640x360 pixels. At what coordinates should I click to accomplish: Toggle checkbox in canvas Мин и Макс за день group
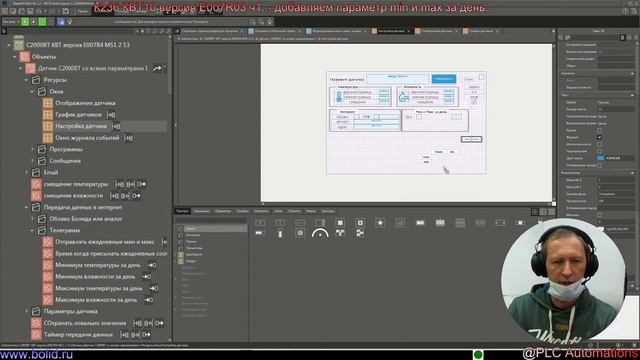pos(419,117)
